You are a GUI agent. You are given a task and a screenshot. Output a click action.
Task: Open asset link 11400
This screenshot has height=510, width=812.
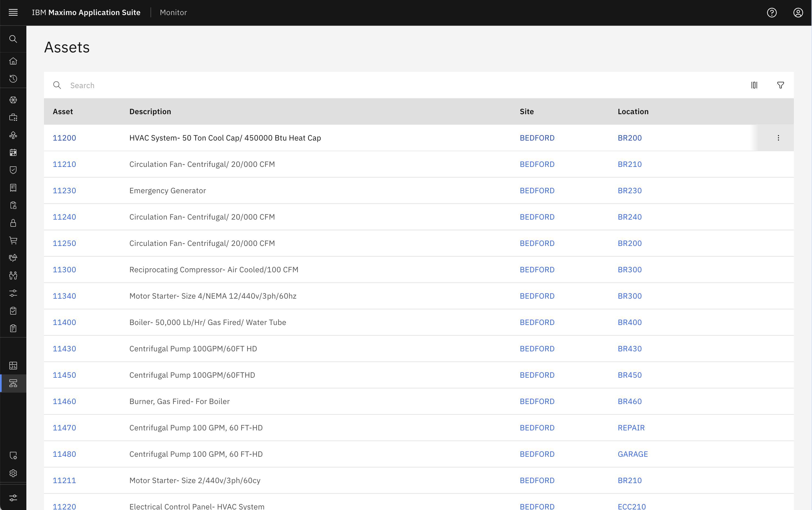pyautogui.click(x=64, y=322)
